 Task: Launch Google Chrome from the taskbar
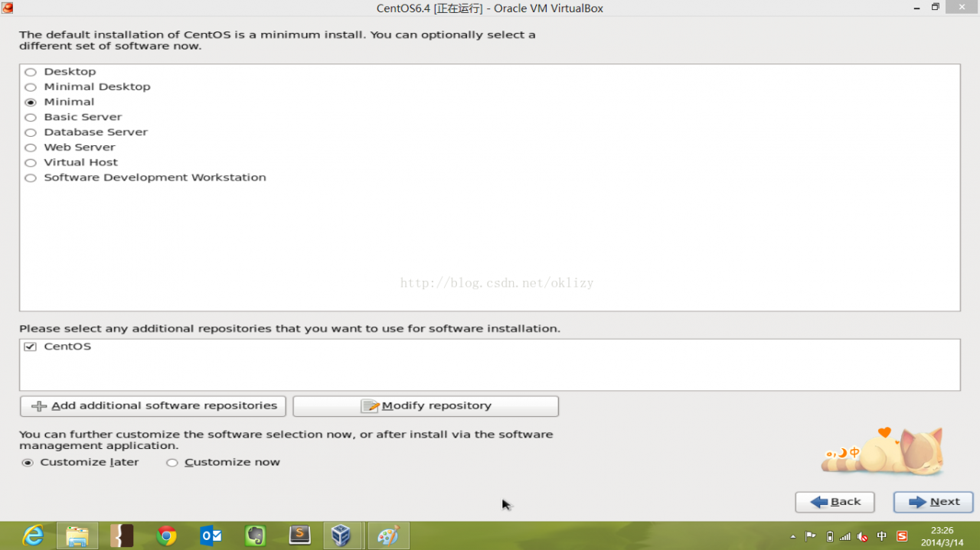(x=166, y=536)
